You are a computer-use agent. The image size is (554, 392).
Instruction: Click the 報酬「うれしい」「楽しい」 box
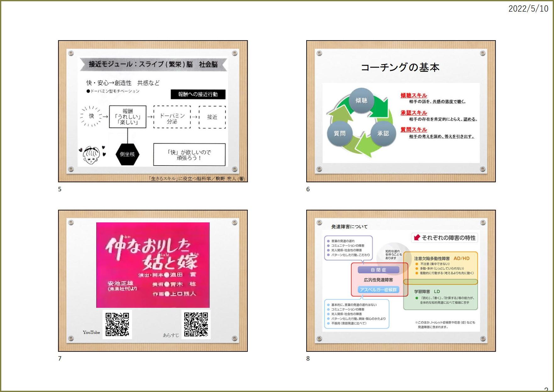pyautogui.click(x=128, y=117)
